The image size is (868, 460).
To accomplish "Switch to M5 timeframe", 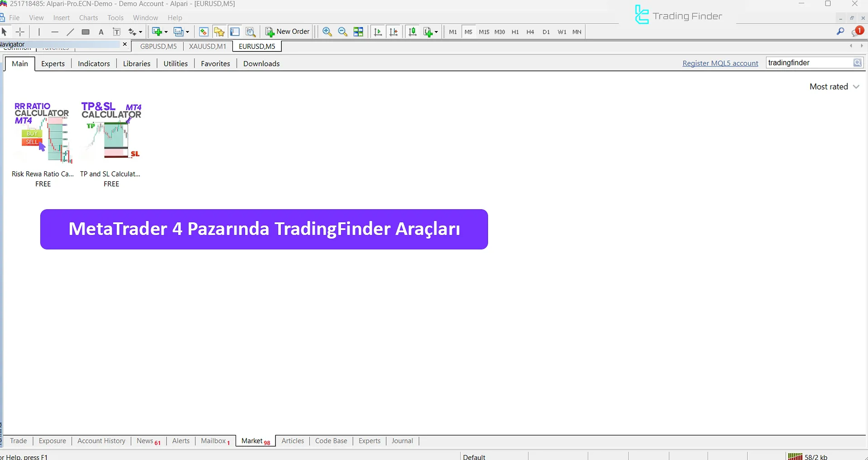I will pyautogui.click(x=468, y=32).
